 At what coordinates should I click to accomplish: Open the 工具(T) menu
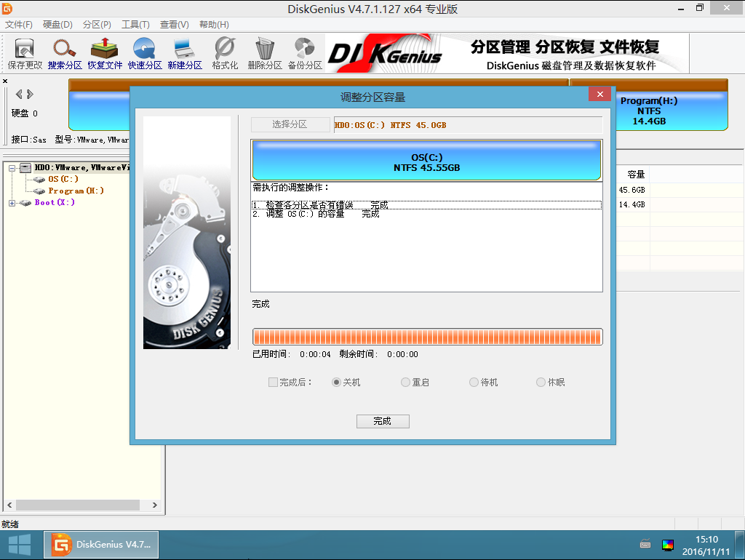tap(135, 25)
